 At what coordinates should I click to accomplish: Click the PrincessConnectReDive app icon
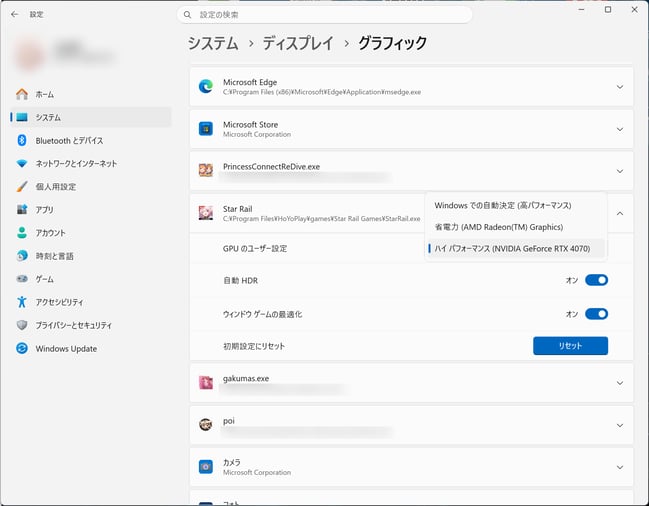pos(206,170)
